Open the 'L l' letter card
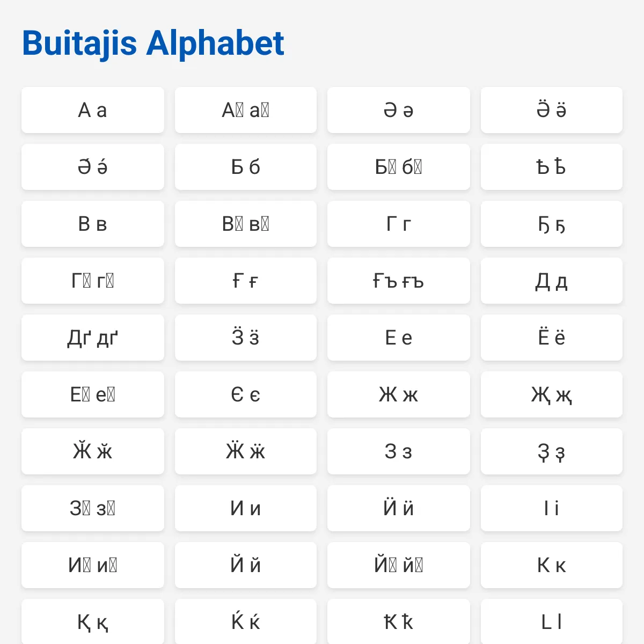 point(552,621)
